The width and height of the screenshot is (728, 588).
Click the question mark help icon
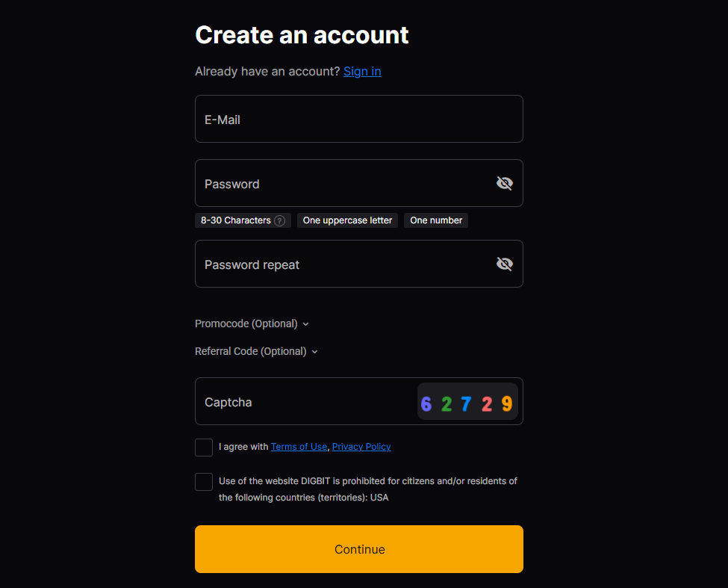point(279,220)
